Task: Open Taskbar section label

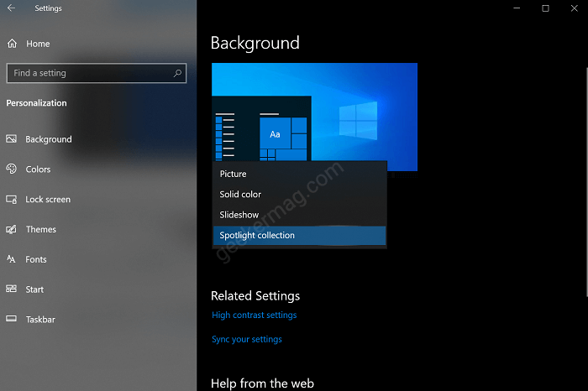Action: [x=40, y=320]
